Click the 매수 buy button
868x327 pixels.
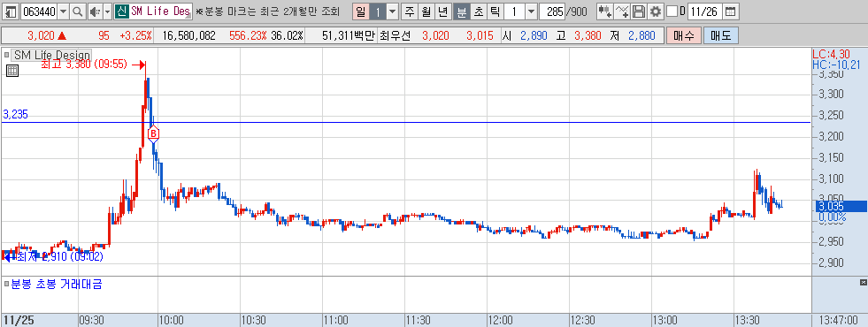pyautogui.click(x=684, y=36)
